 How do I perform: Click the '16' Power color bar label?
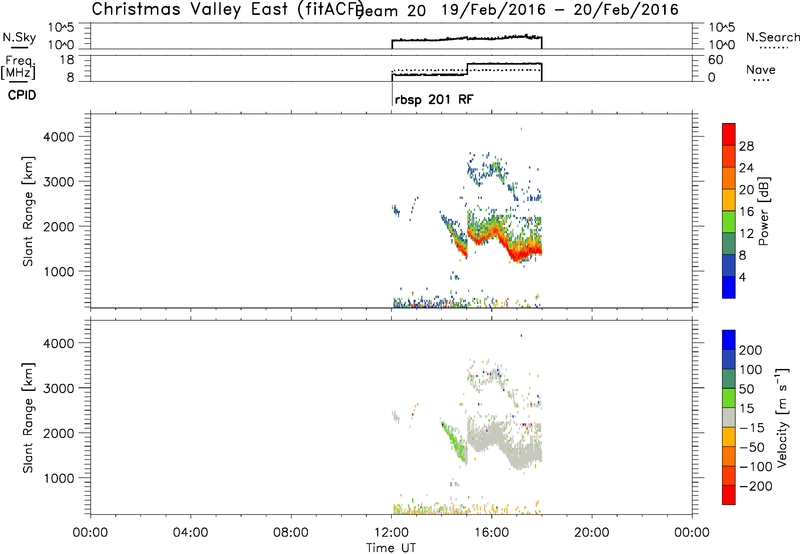tap(746, 212)
